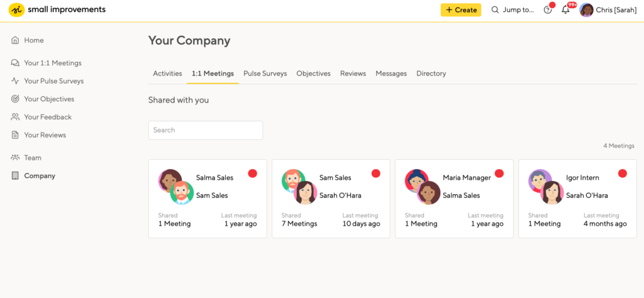Click the Small Improvements logo icon

(x=16, y=10)
